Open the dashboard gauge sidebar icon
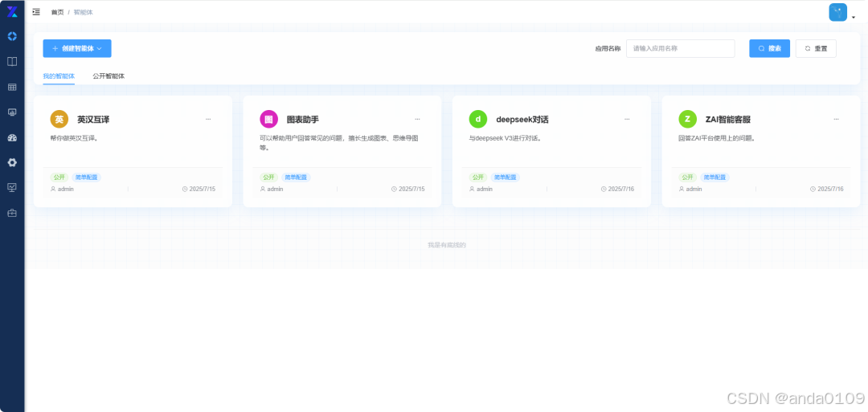Viewport: 868px width, 412px height. [x=12, y=137]
